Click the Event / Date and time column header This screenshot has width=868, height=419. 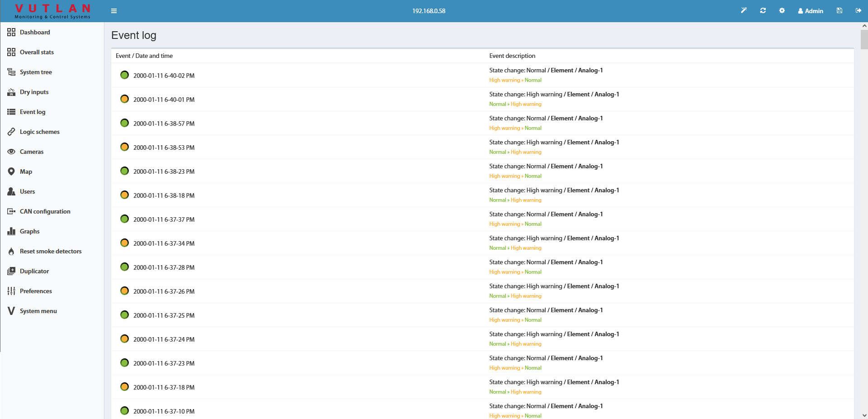click(144, 56)
